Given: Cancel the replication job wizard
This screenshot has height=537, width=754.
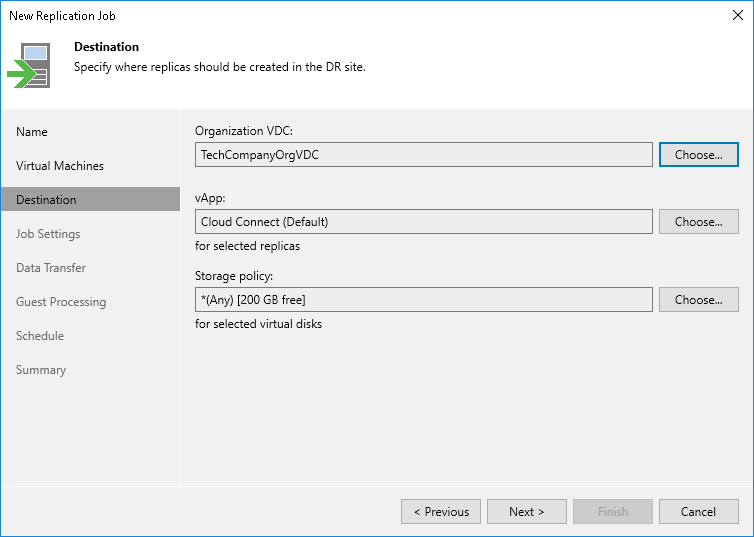Looking at the screenshot, I should pyautogui.click(x=698, y=512).
